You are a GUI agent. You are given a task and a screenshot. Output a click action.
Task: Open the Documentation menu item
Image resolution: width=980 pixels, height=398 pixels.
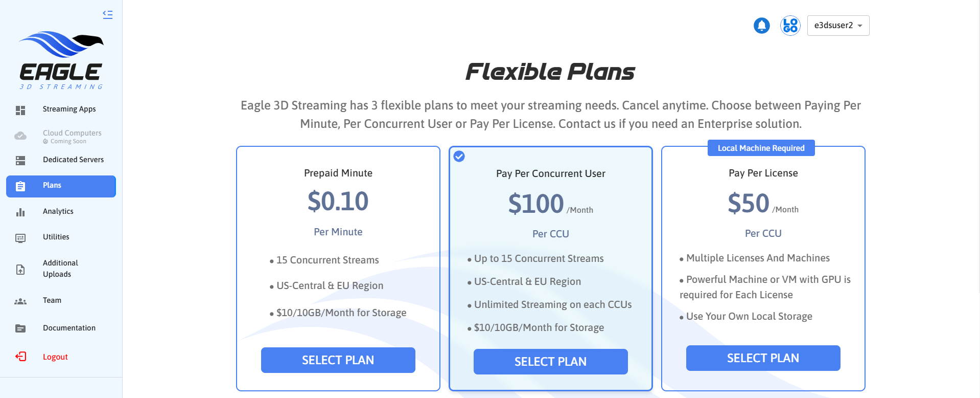(69, 328)
